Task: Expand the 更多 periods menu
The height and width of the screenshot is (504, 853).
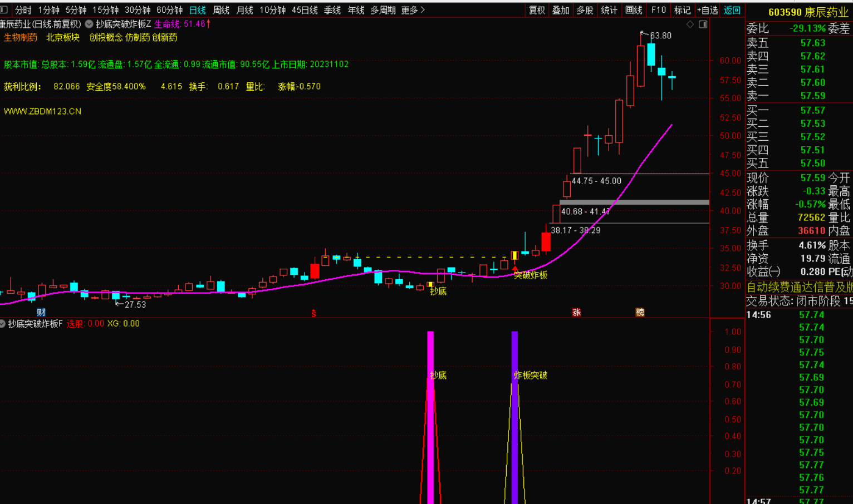Action: point(413,10)
